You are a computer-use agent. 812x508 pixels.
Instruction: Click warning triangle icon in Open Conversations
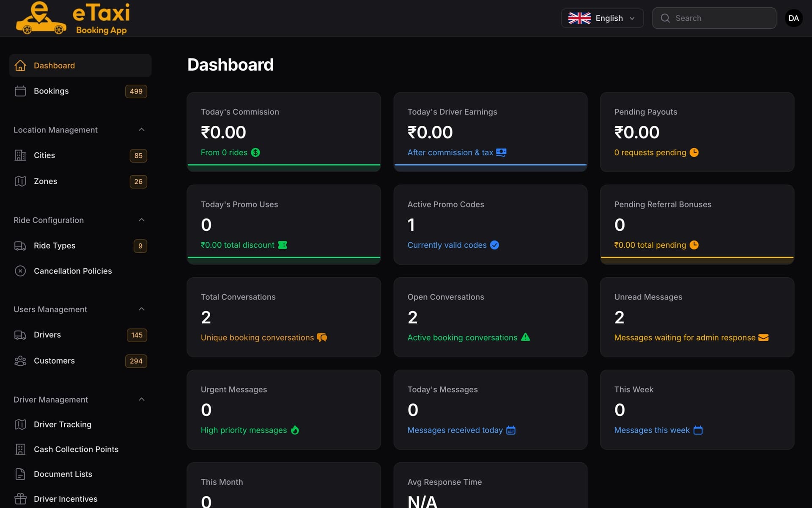pos(525,337)
